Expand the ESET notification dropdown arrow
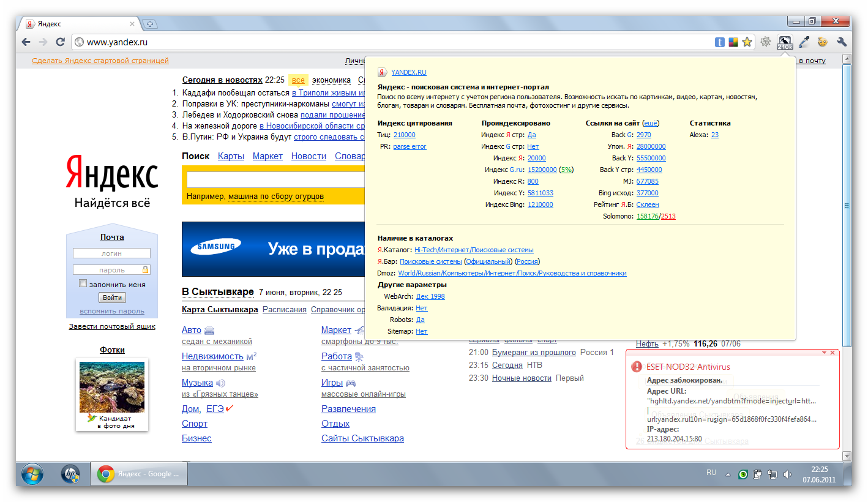 coord(824,353)
